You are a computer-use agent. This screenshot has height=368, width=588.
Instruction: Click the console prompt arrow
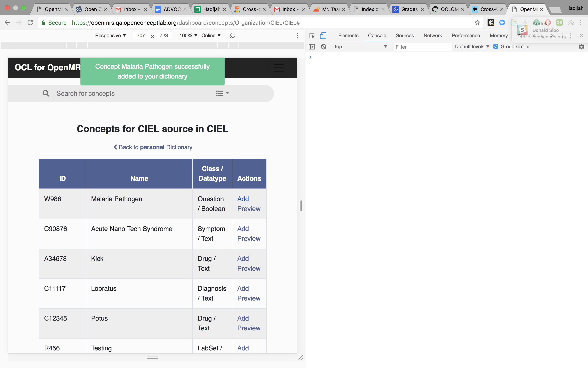(310, 57)
